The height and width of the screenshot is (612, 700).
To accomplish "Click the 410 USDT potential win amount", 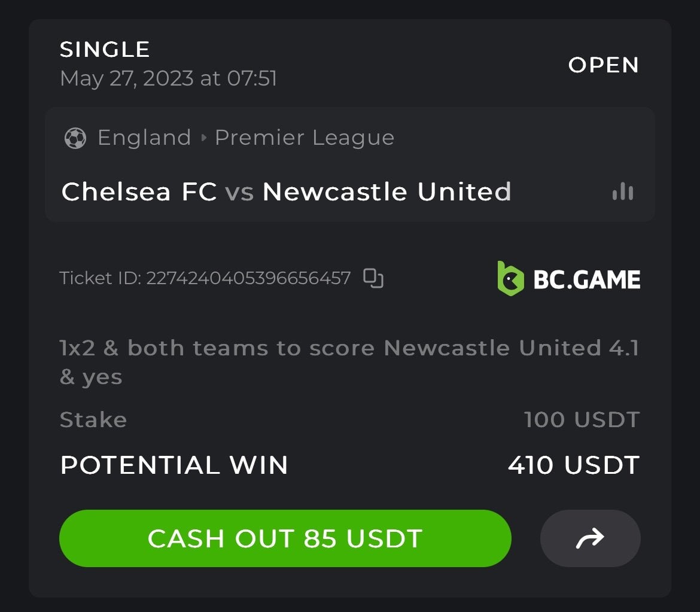I will [x=573, y=465].
